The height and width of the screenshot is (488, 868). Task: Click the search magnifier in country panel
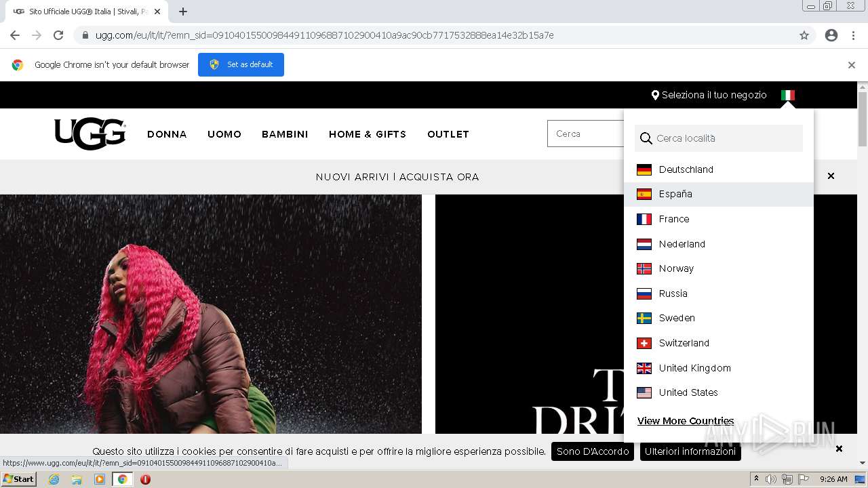[646, 138]
